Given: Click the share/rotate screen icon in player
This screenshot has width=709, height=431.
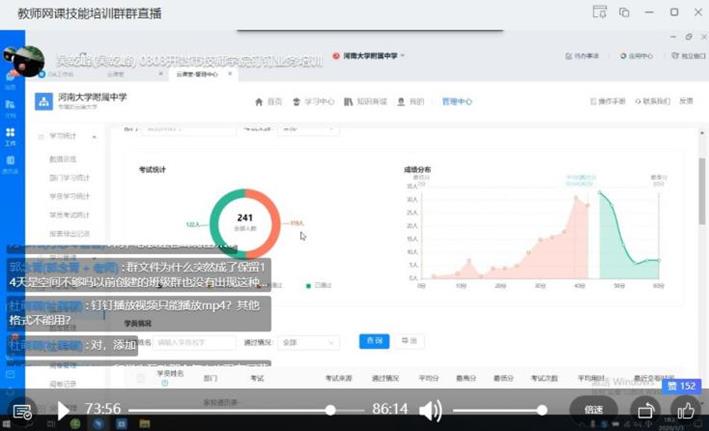Looking at the screenshot, I should tap(646, 410).
